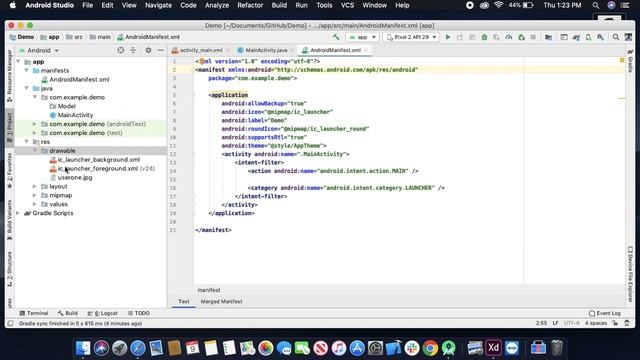Sync project with Gradle files icon
This screenshot has width=640, height=360.
tap(576, 37)
